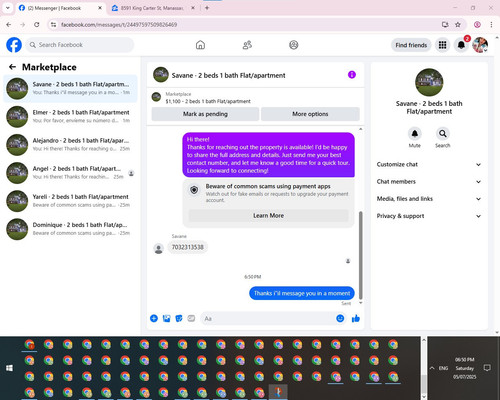Search in conversation using magnifier icon
500x400 pixels.
click(443, 134)
